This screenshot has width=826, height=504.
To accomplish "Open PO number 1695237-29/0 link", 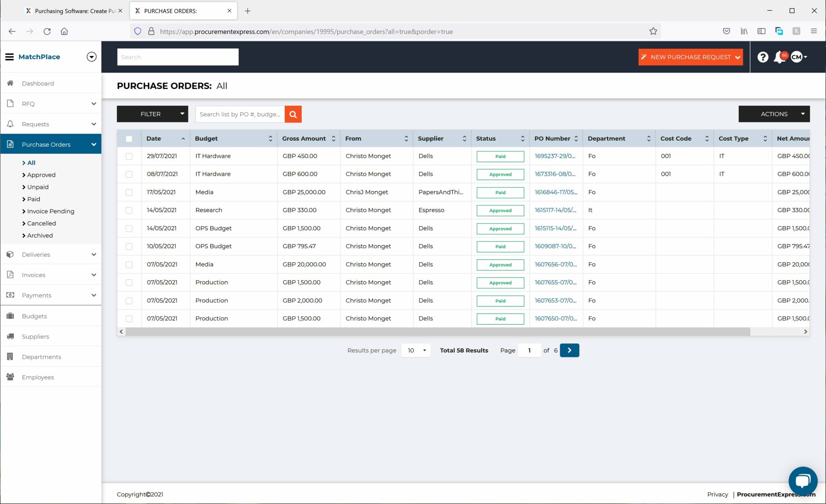I will point(555,156).
